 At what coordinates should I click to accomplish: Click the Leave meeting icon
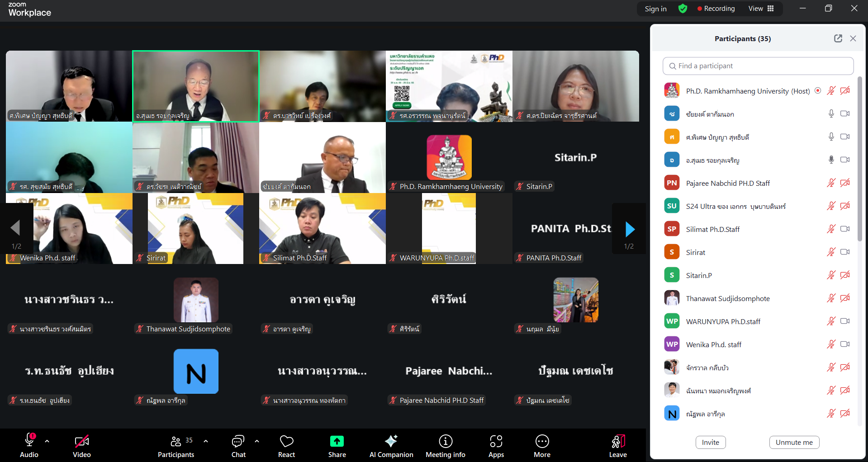(x=618, y=441)
